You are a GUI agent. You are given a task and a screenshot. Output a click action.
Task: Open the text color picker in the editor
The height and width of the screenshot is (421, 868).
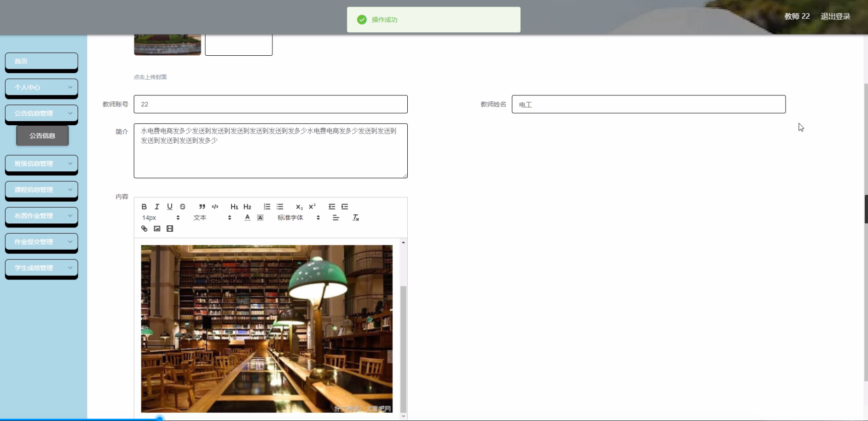pos(247,217)
